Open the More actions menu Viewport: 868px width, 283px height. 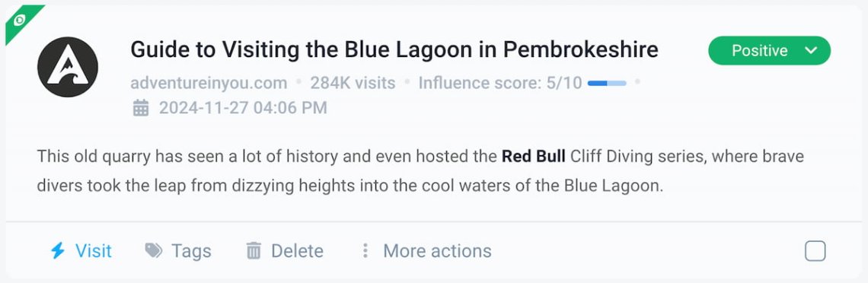[426, 251]
